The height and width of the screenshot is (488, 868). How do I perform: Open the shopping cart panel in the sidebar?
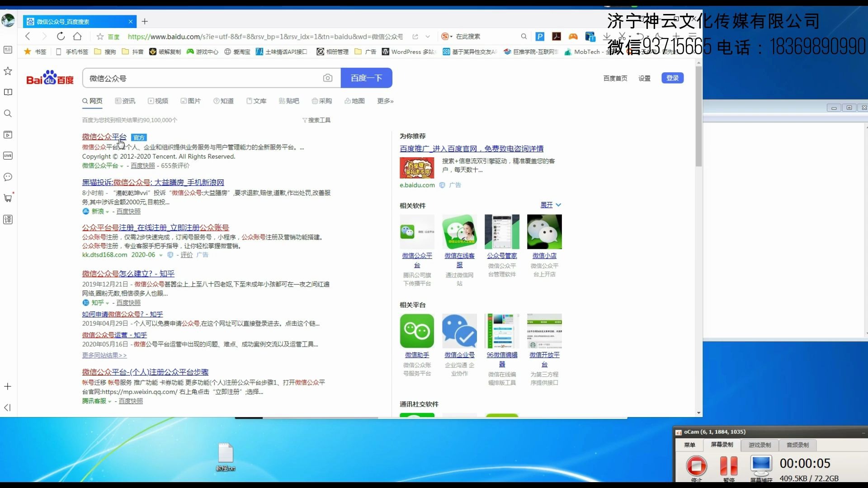[x=7, y=198]
